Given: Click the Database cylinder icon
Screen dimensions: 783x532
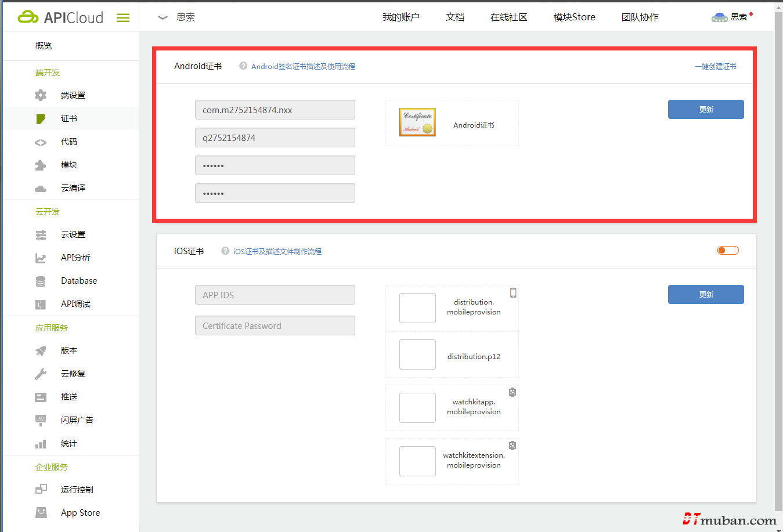Looking at the screenshot, I should [41, 281].
